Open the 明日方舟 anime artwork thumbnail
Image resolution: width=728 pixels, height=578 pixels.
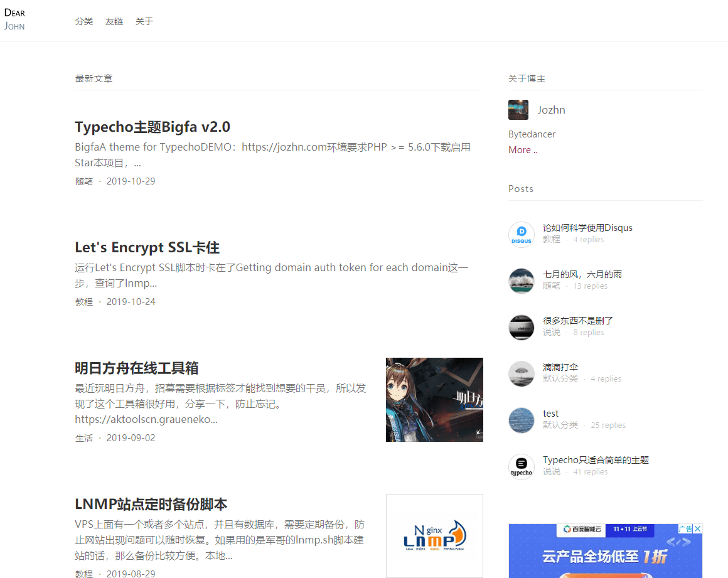pos(434,399)
